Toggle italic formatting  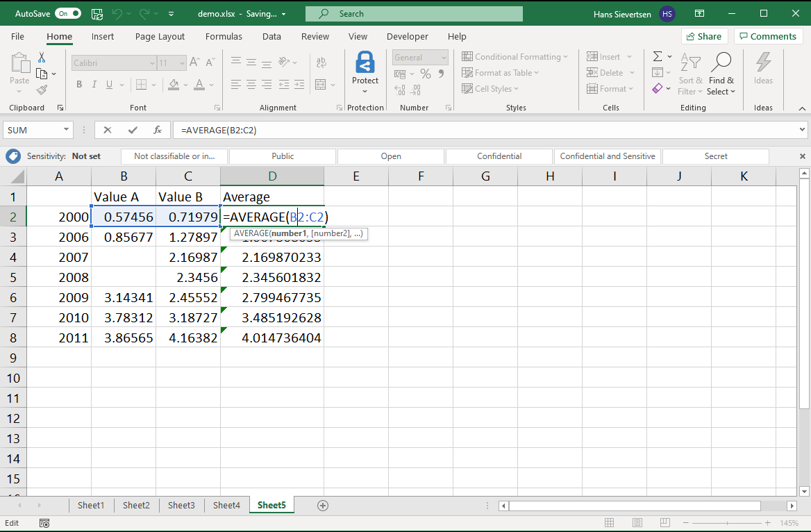point(94,84)
